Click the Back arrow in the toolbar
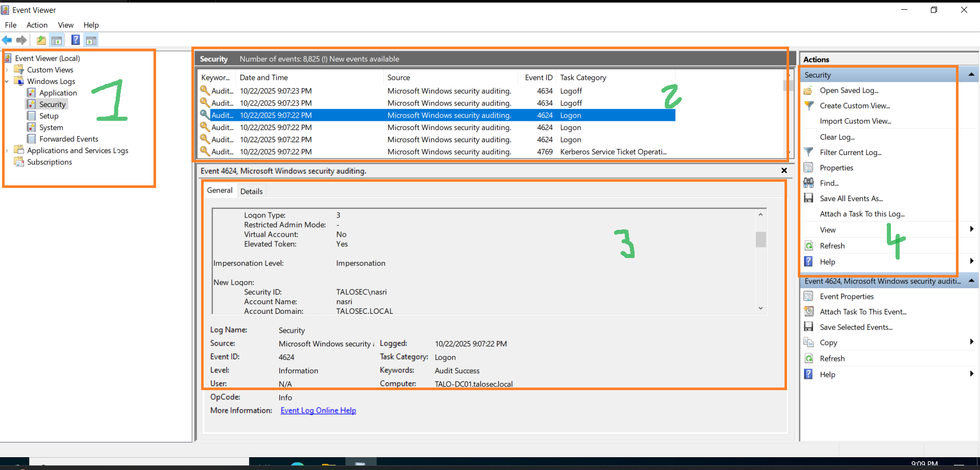The image size is (980, 470). point(7,40)
